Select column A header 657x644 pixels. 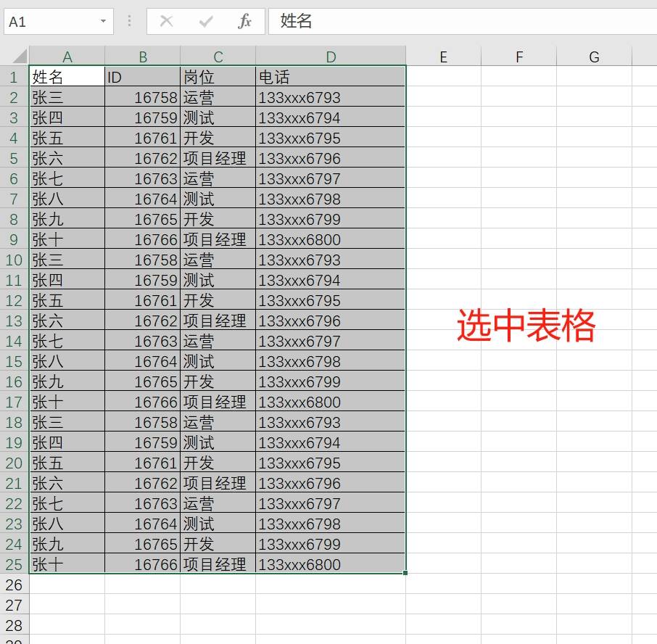(67, 57)
